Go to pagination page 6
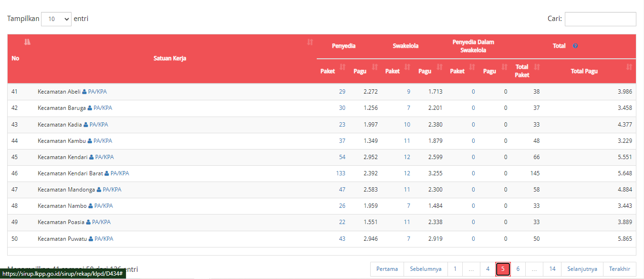 [518, 269]
